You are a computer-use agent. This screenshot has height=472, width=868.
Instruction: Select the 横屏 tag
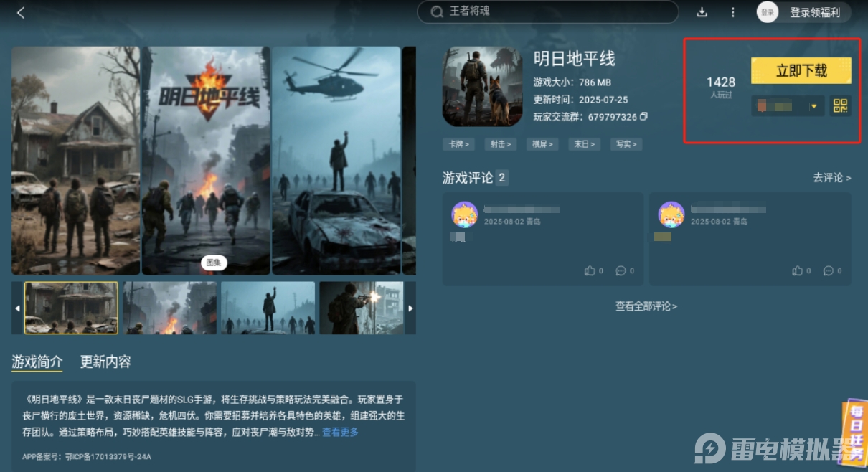[x=542, y=144]
